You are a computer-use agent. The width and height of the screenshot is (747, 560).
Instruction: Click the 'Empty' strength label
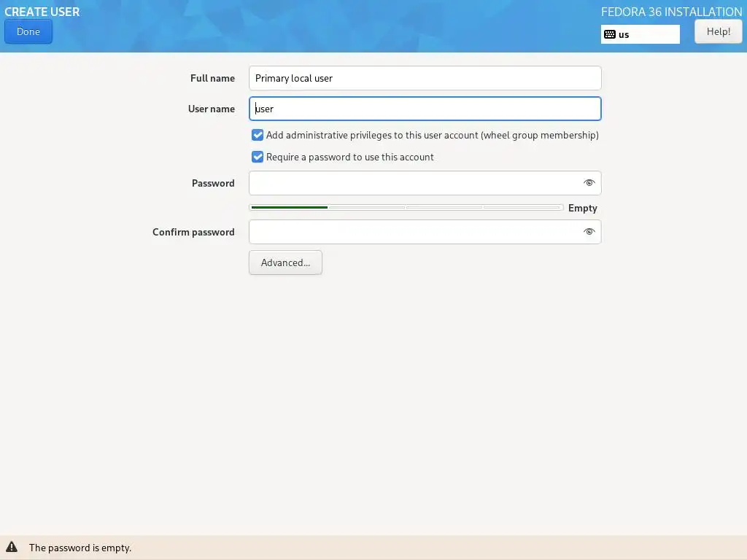(x=582, y=208)
